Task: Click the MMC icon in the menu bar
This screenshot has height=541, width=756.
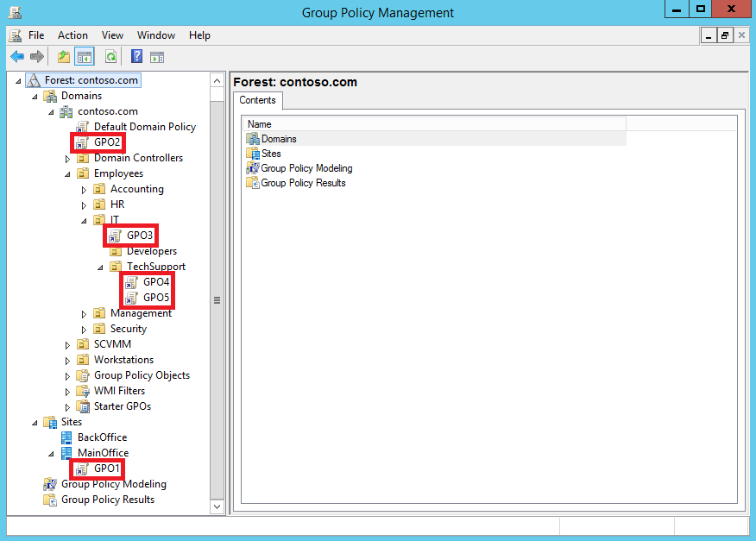Action: (x=16, y=35)
